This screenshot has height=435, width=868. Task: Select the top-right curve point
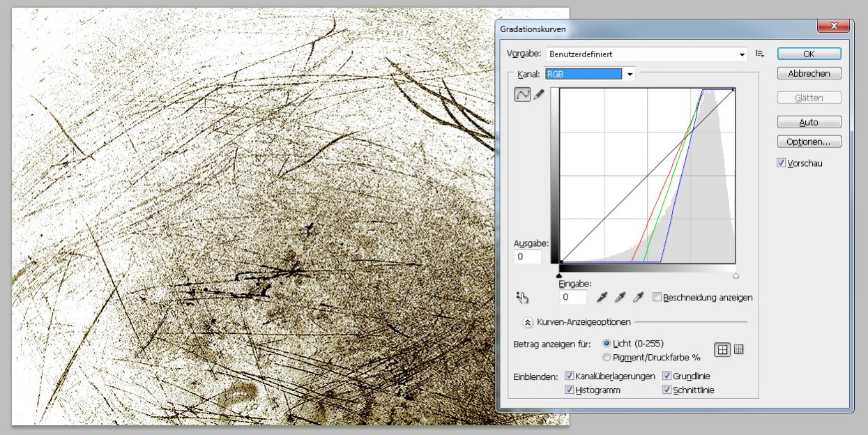point(733,89)
